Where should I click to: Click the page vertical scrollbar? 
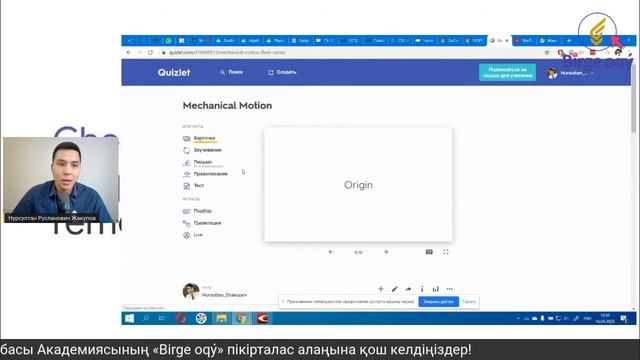pyautogui.click(x=633, y=98)
